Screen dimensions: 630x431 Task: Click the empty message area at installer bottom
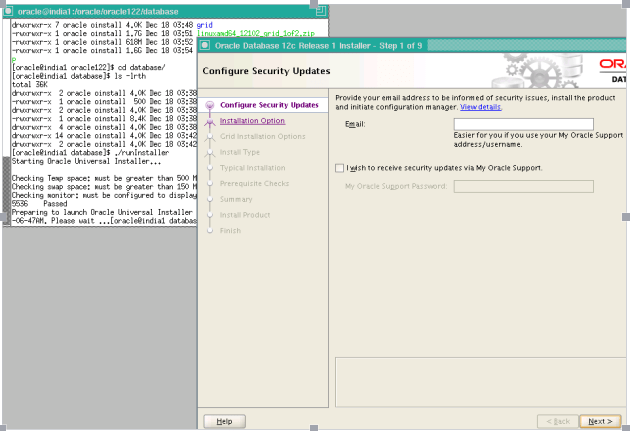(x=481, y=382)
